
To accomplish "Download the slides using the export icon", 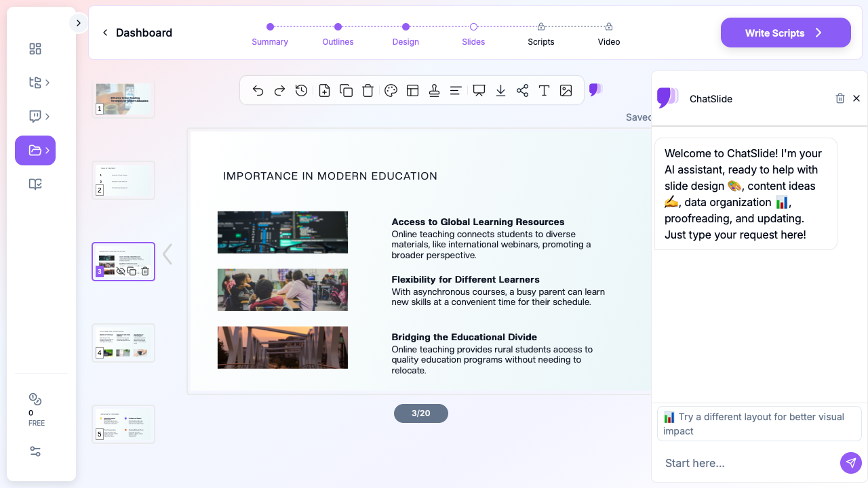I will tap(500, 91).
